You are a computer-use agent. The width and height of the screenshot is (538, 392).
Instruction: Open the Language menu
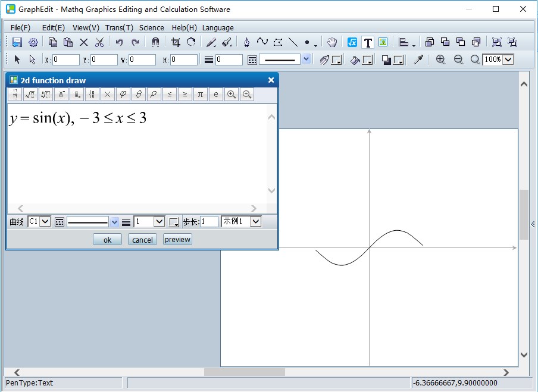(x=218, y=28)
